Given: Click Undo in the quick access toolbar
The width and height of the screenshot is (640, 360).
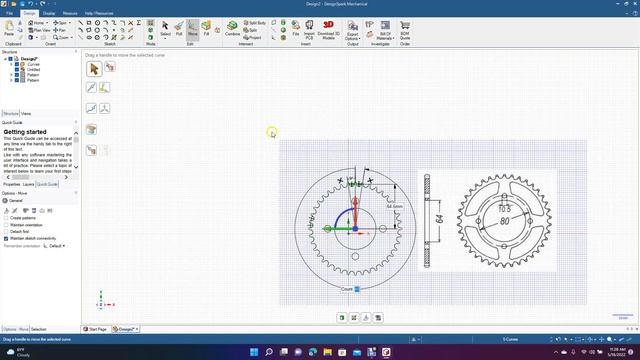Looking at the screenshot, I should [x=31, y=4].
